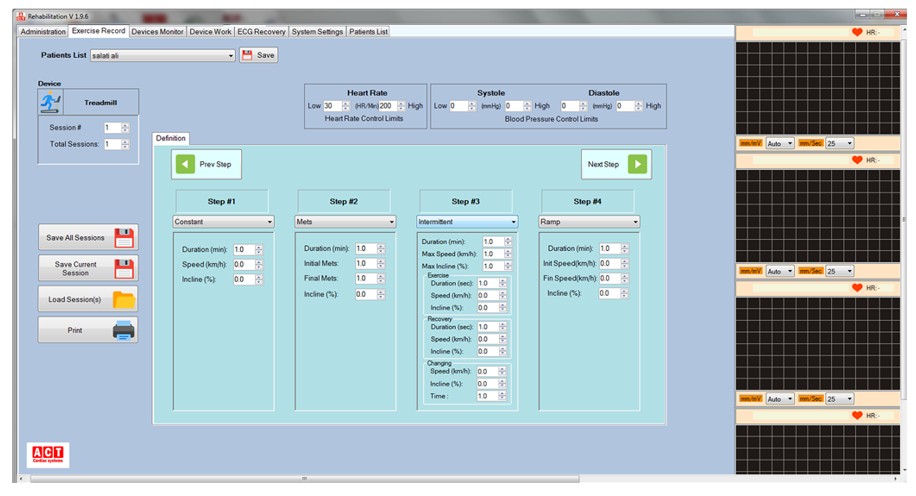Image resolution: width=916 pixels, height=496 pixels.
Task: Click the red floppy icon on Save All Sessions
Action: click(124, 238)
